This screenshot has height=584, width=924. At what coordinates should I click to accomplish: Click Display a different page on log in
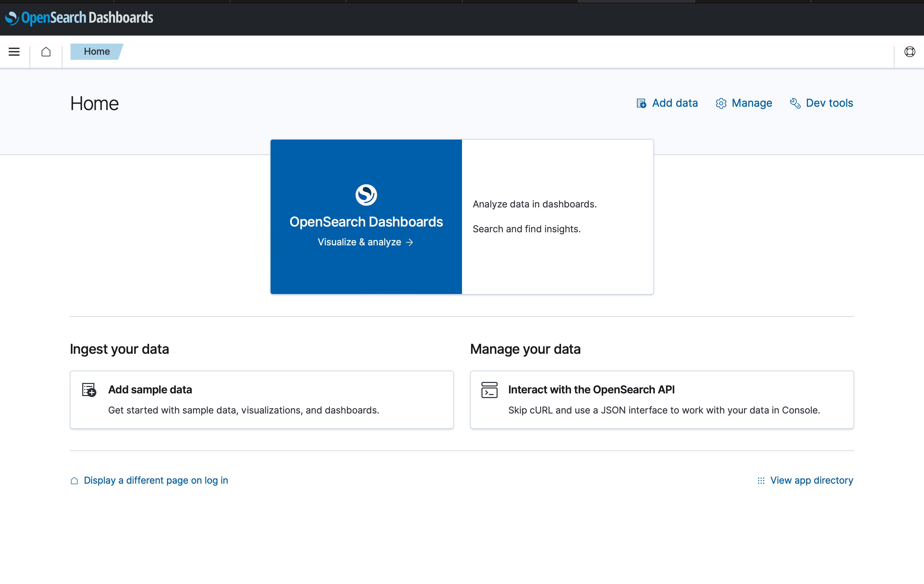point(156,480)
